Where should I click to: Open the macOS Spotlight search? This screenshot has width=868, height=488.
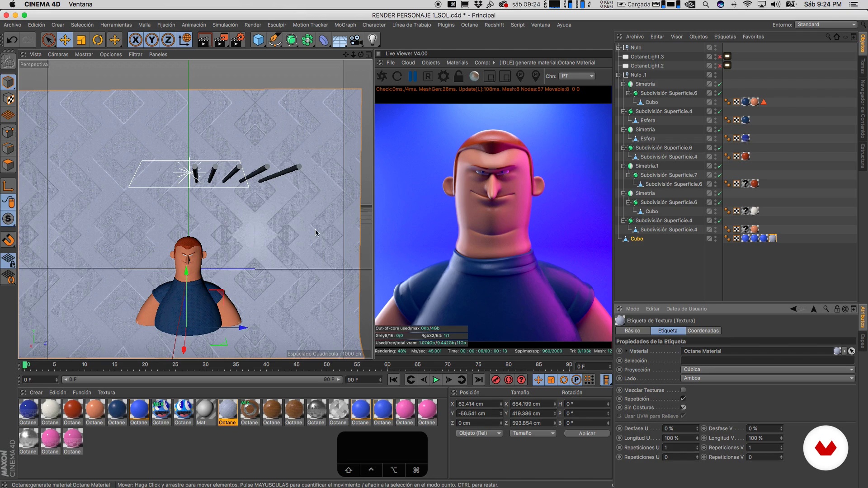click(x=706, y=5)
